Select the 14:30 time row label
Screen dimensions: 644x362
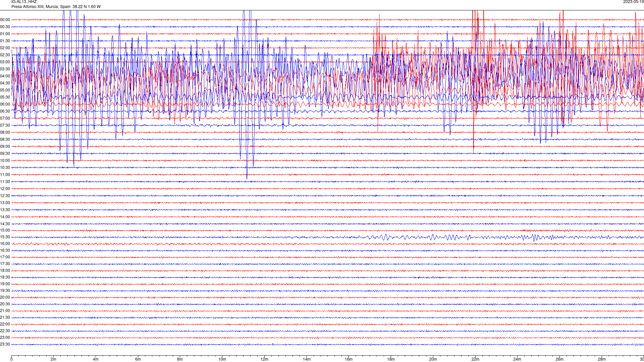(5, 224)
